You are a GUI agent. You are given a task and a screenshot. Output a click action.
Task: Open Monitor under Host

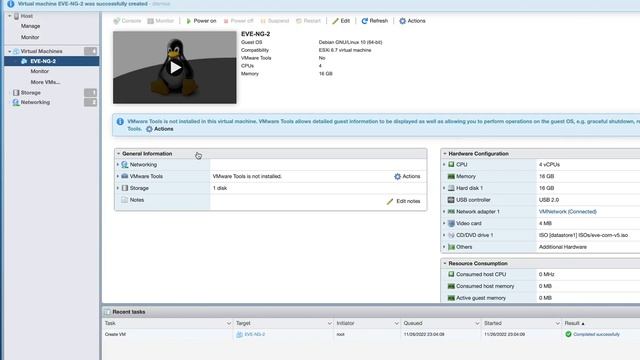point(30,37)
